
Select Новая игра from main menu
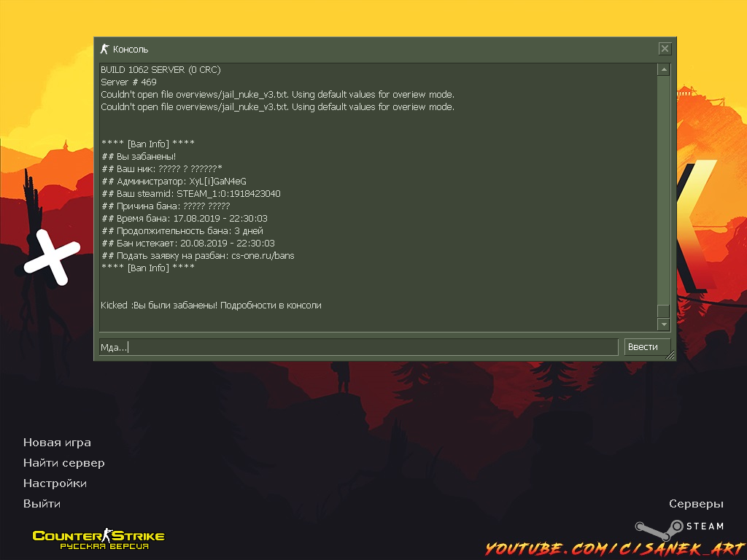(x=57, y=443)
